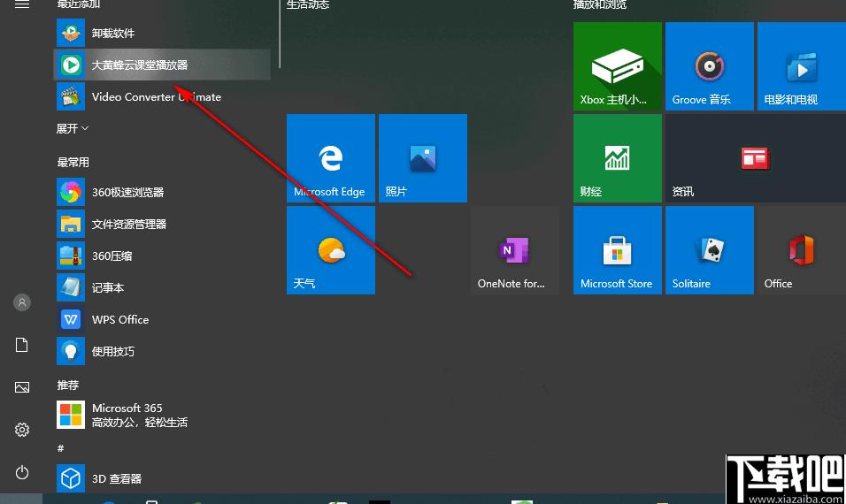The image size is (846, 504).
Task: Open Documents from the sidebar
Action: [21, 345]
